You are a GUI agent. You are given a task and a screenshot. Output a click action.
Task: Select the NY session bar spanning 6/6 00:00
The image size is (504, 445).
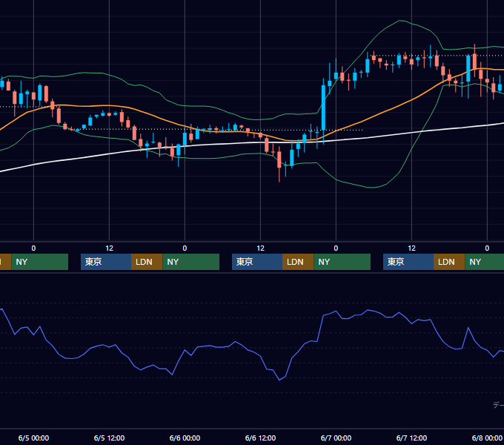pos(191,262)
